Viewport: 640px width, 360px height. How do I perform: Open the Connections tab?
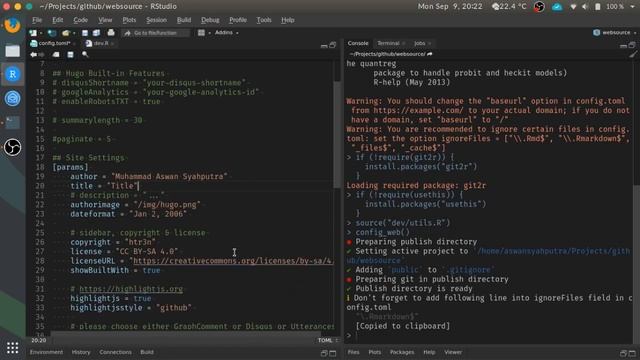(116, 352)
